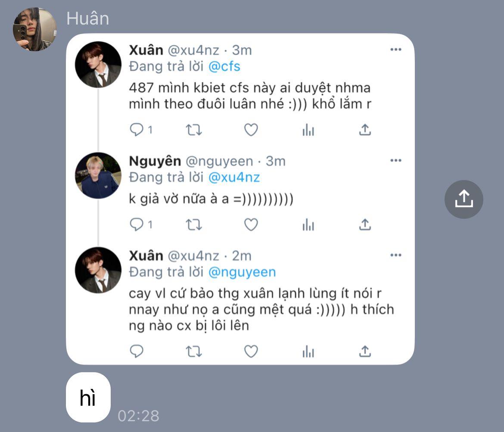Screen dimensions: 504x432
Task: Select the "hì" message bubble
Action: pyautogui.click(x=88, y=398)
